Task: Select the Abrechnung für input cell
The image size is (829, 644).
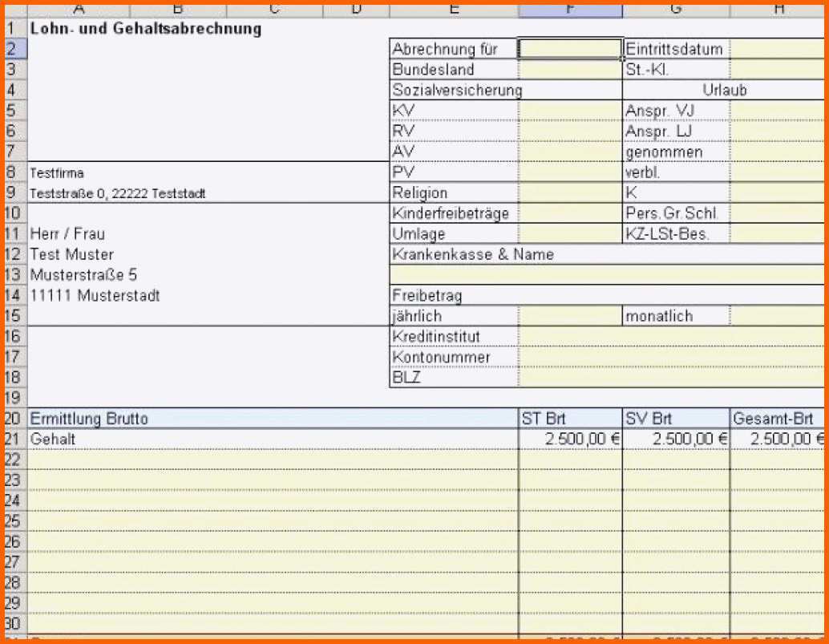Action: coord(571,49)
